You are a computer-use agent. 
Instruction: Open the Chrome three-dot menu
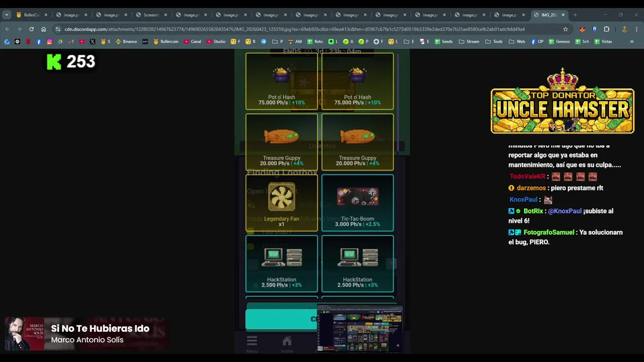point(636,29)
